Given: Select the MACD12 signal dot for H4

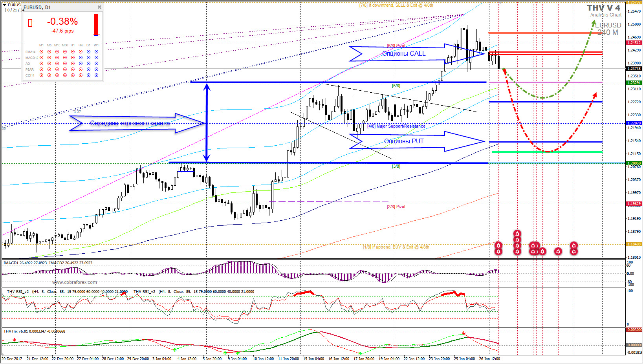Looking at the screenshot, I should coord(81,58).
